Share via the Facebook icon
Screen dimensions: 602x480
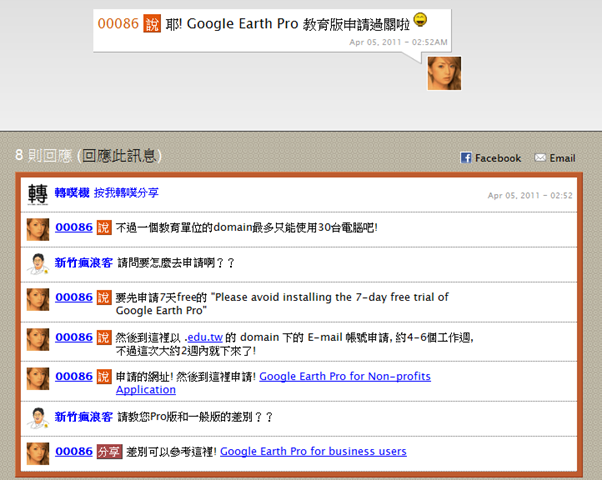(466, 158)
